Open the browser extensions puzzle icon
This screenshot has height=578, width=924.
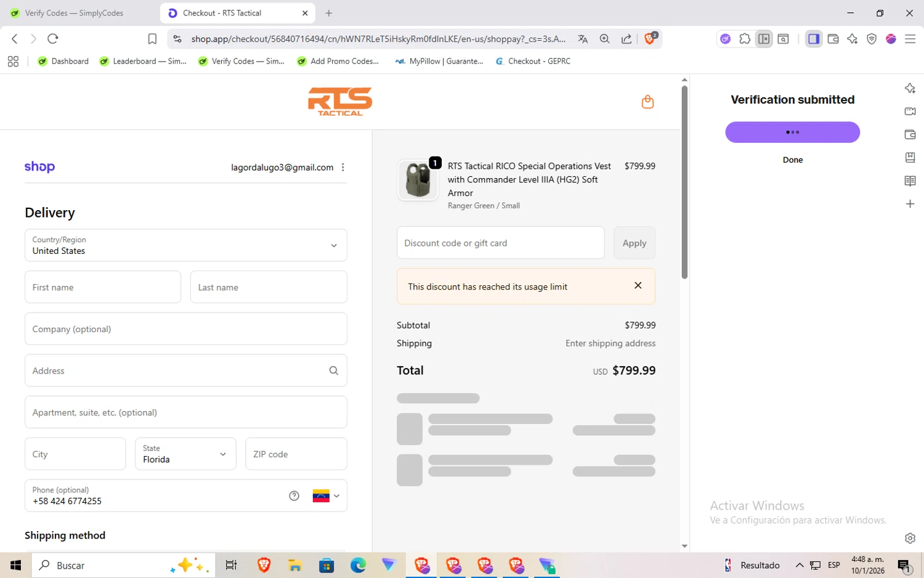coord(745,39)
